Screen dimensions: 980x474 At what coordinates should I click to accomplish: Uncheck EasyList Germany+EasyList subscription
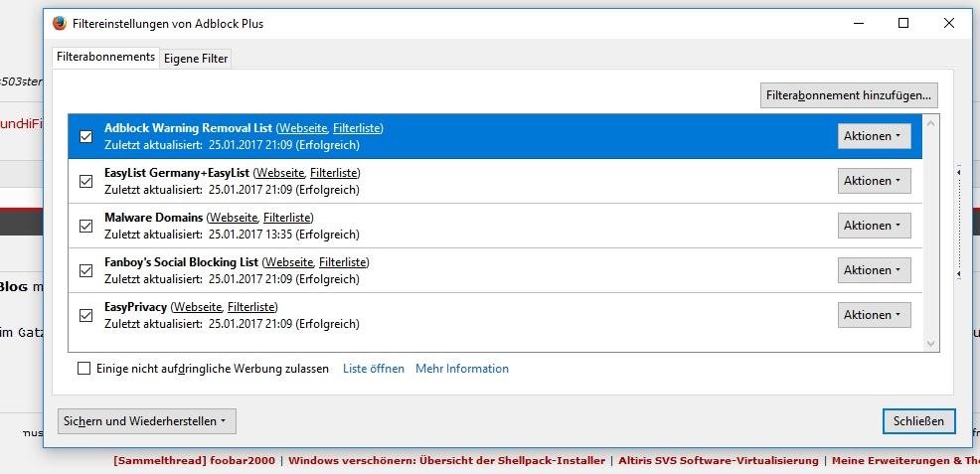click(86, 181)
